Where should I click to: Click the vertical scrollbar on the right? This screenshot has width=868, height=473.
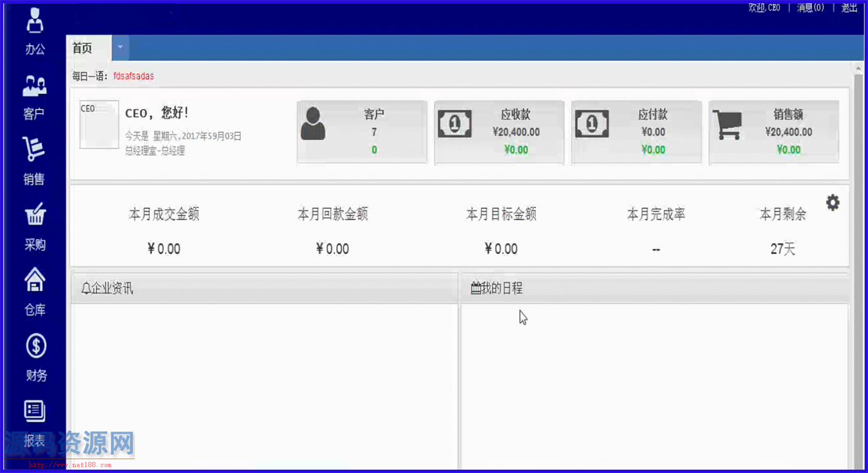coord(857,266)
